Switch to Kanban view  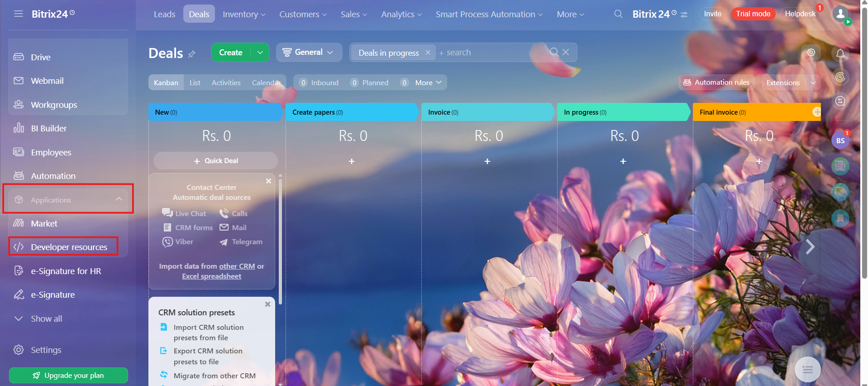click(166, 82)
